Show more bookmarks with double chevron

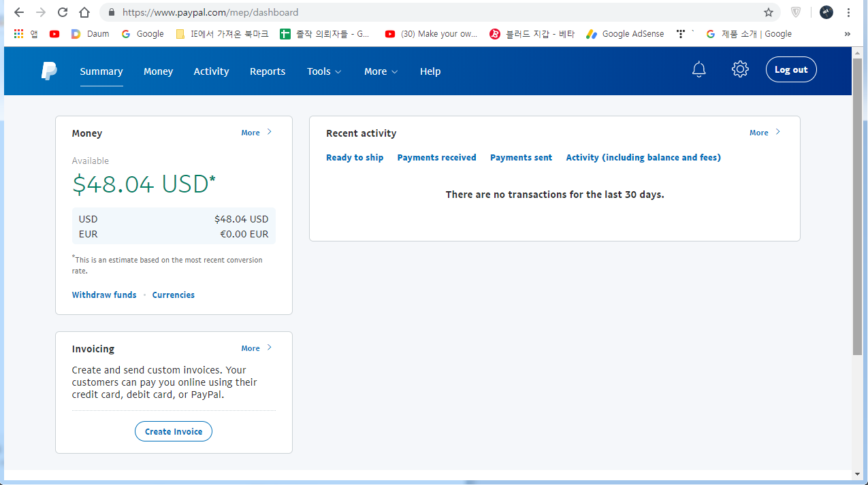[848, 34]
